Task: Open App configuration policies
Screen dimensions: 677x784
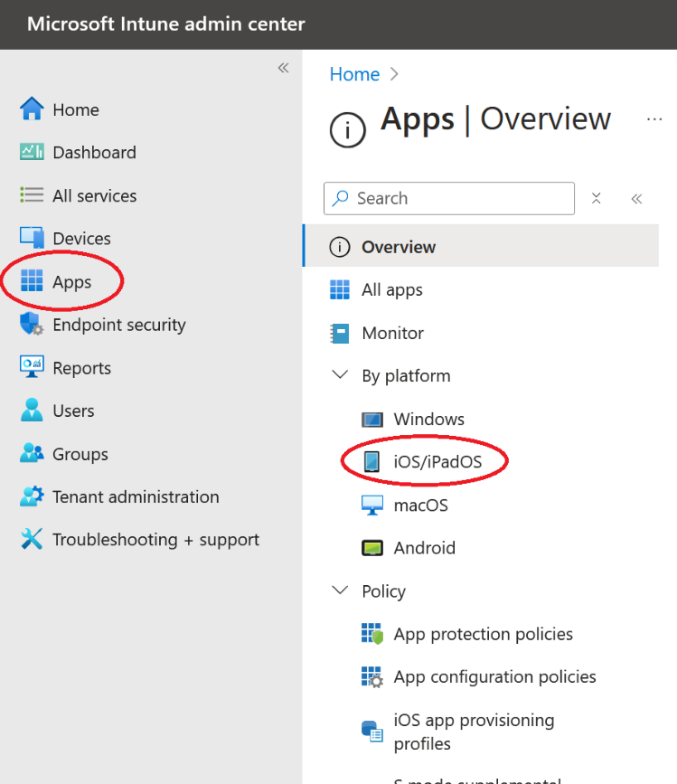Action: (494, 677)
